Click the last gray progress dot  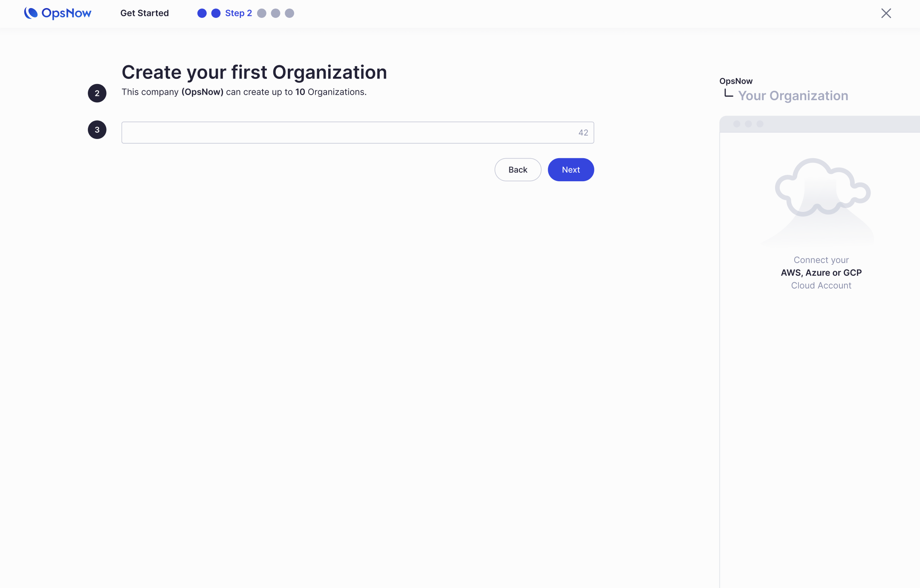289,13
